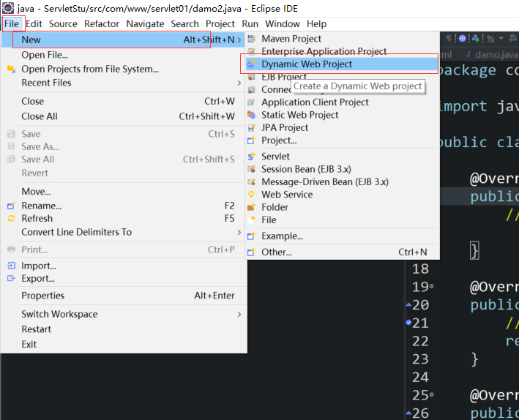
Task: Toggle Show Whitespace Characters pilcrow button
Action: (449, 38)
